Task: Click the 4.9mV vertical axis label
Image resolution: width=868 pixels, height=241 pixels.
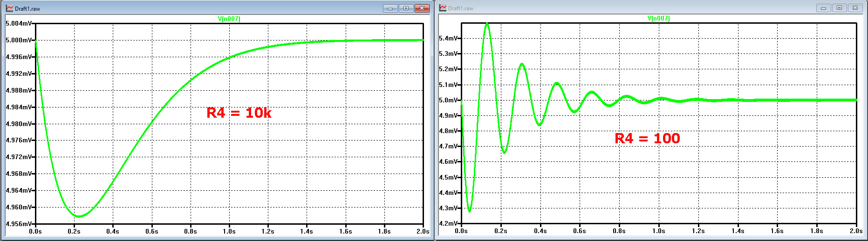Action: tap(448, 115)
